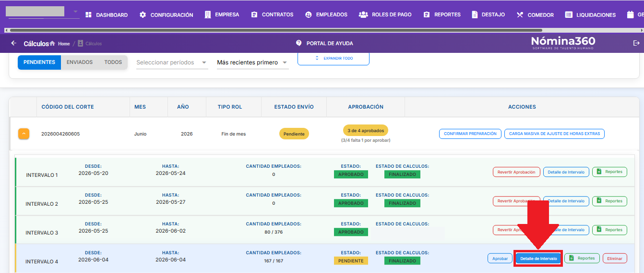
Task: Open Más recientes primero sort dropdown
Action: click(x=252, y=62)
